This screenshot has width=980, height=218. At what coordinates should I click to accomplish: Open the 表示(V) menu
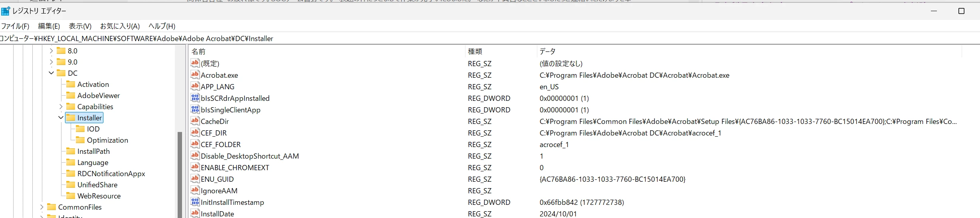(x=80, y=26)
